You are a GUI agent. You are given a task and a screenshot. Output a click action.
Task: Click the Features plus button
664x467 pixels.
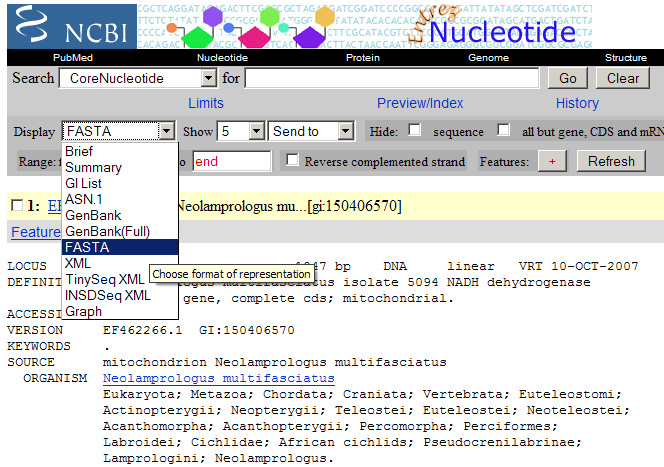click(x=552, y=161)
